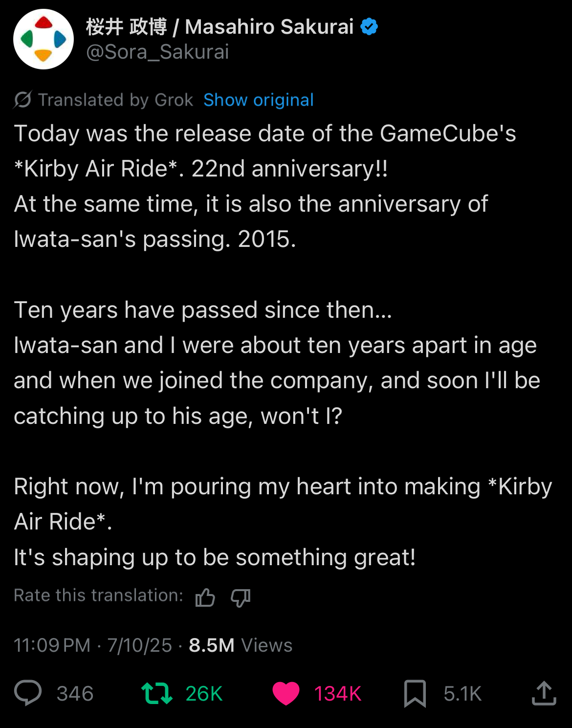Share the post with upload icon
The image size is (572, 728).
click(x=544, y=693)
